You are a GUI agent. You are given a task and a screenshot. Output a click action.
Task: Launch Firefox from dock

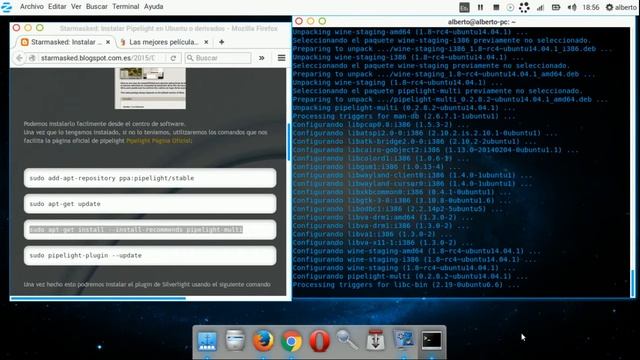[x=263, y=340]
